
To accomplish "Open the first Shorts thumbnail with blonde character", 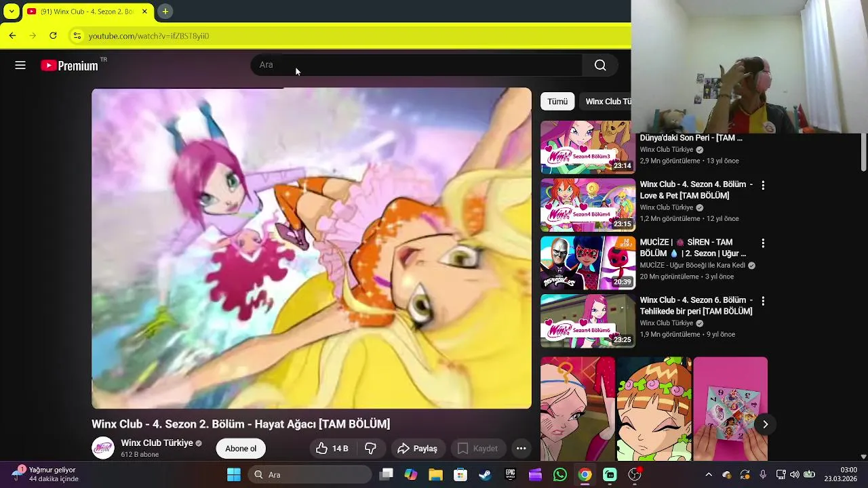I will click(x=578, y=409).
